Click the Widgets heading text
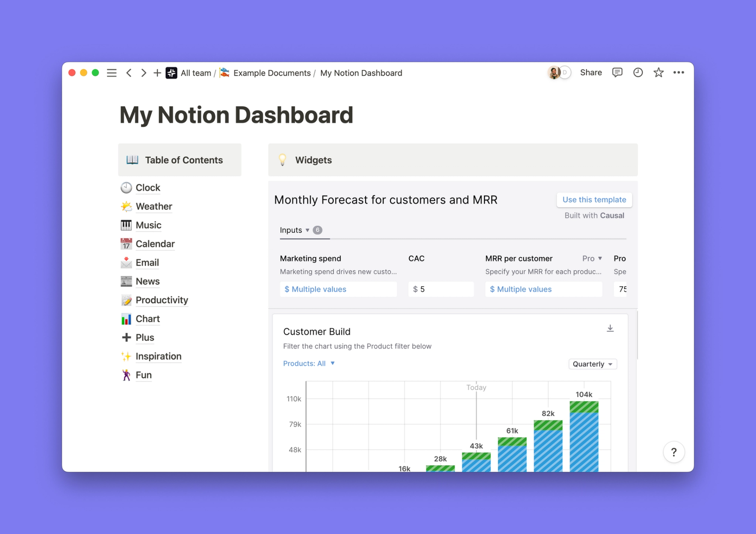Viewport: 756px width, 534px height. click(x=313, y=160)
